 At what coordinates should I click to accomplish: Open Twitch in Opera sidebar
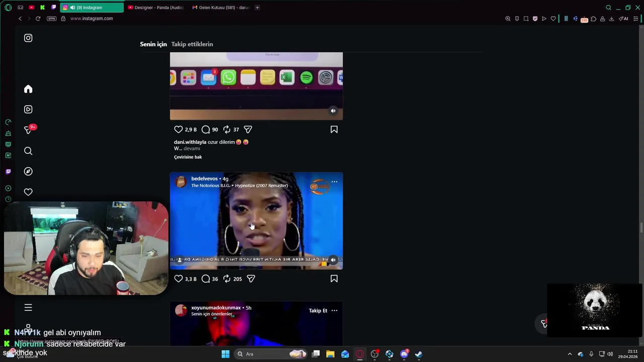click(x=8, y=171)
